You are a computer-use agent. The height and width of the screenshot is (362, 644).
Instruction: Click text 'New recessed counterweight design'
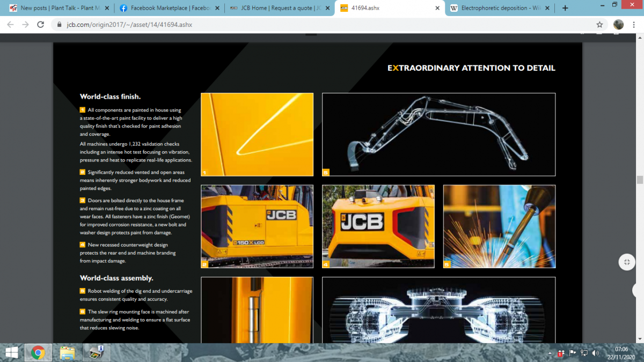128,245
